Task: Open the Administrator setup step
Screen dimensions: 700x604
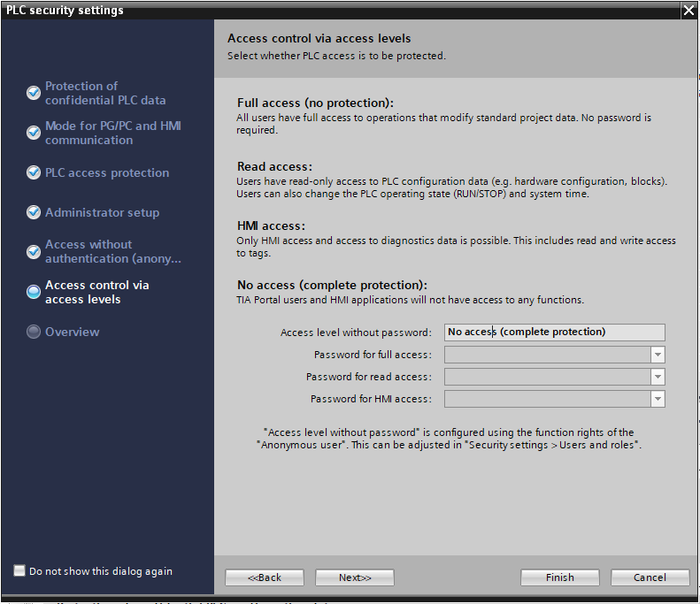Action: tap(102, 212)
